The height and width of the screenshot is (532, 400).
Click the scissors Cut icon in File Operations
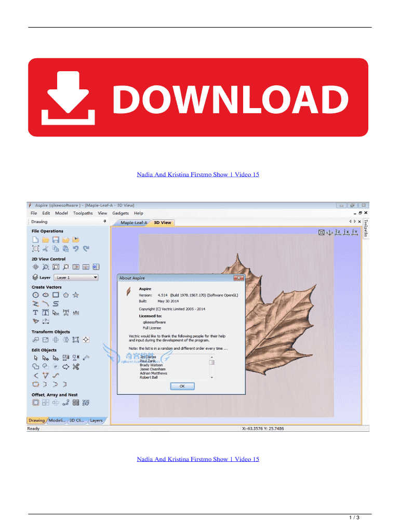click(x=46, y=249)
